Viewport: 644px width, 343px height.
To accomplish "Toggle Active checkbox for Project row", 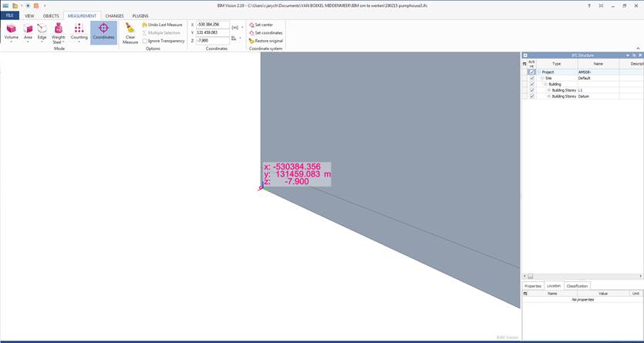I will click(x=532, y=72).
